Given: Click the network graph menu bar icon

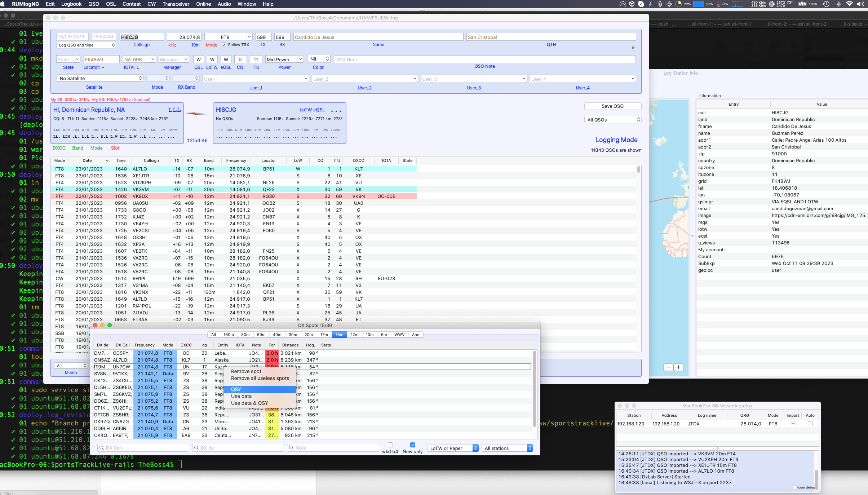Looking at the screenshot, I should [x=737, y=4].
